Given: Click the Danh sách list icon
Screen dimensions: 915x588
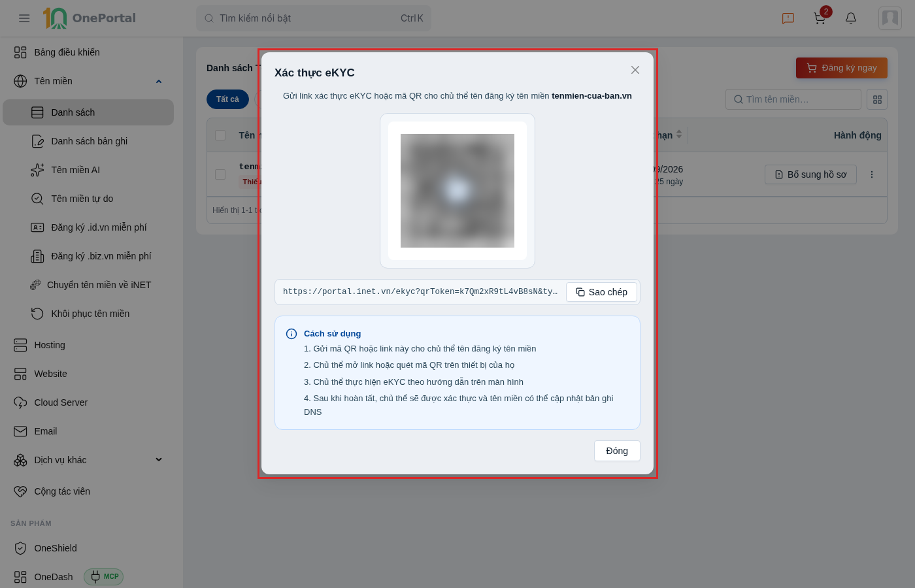Looking at the screenshot, I should click(x=37, y=112).
